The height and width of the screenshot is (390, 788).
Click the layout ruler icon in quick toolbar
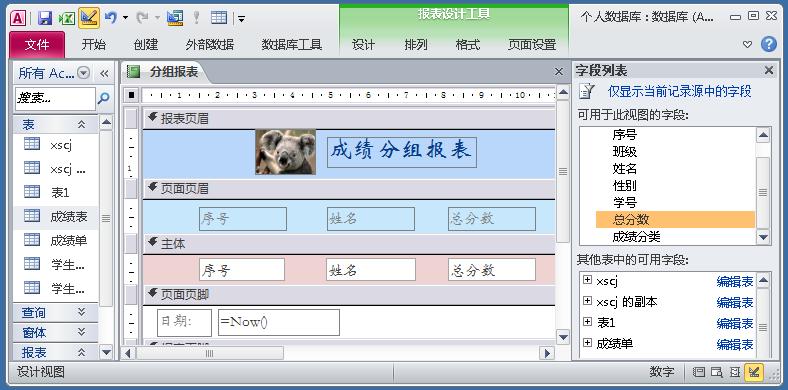click(175, 18)
